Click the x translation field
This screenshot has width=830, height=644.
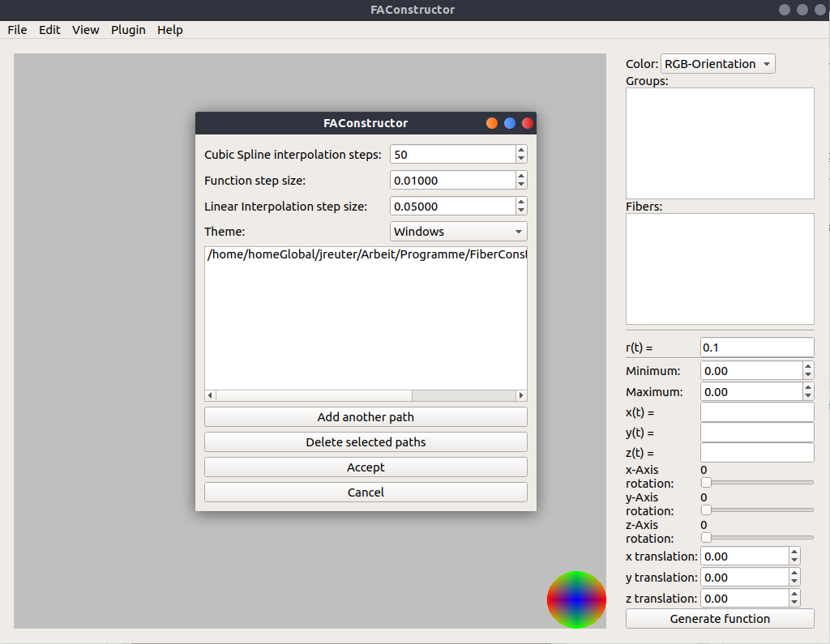[x=745, y=557]
